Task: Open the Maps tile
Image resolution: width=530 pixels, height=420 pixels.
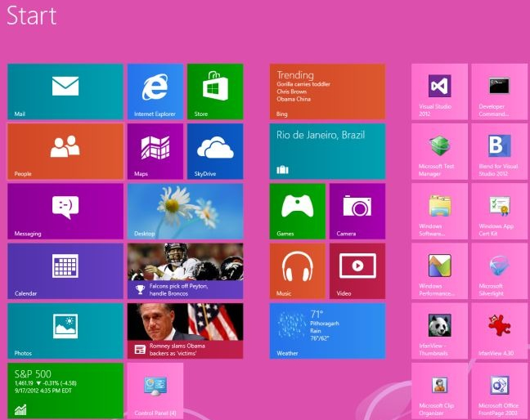Action: (x=155, y=151)
